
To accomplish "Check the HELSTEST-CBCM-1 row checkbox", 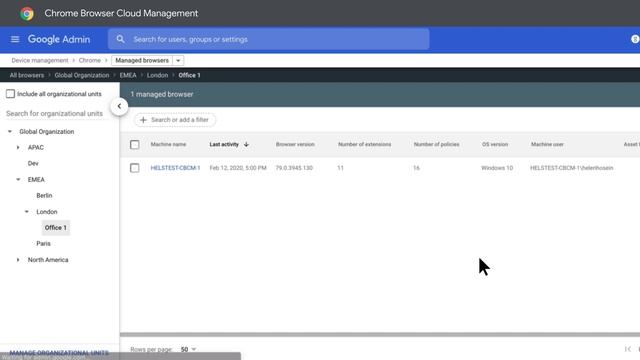I will (135, 168).
